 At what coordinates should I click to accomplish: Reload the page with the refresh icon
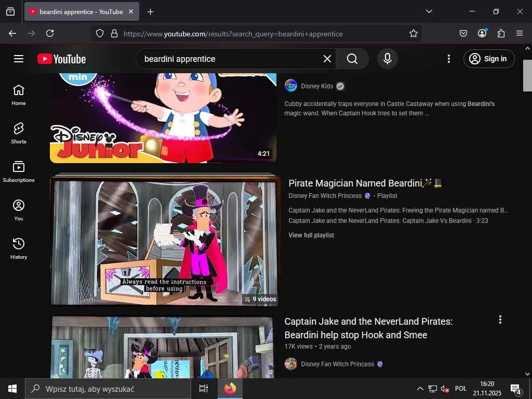coord(50,33)
